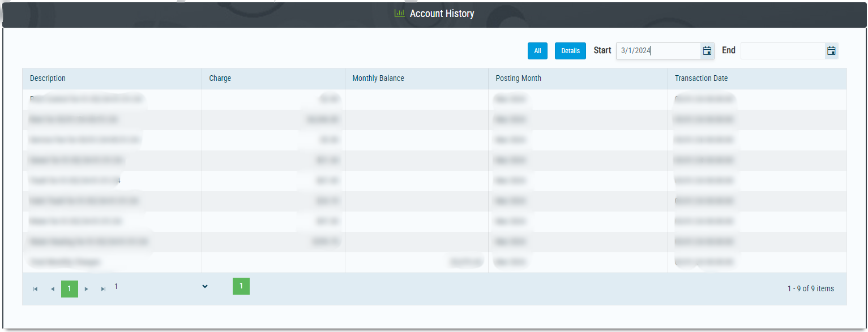Select the Posting Month column header
Screen dimensions: 868x332
pos(518,78)
